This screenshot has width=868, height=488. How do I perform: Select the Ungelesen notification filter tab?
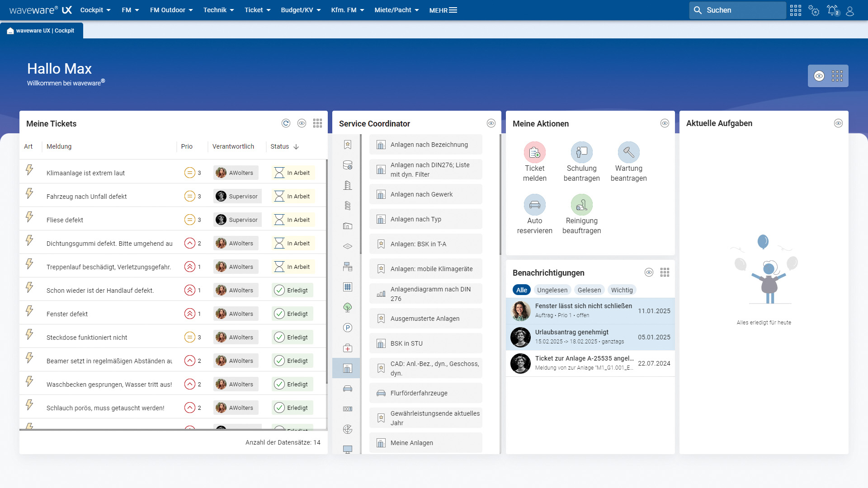click(552, 290)
